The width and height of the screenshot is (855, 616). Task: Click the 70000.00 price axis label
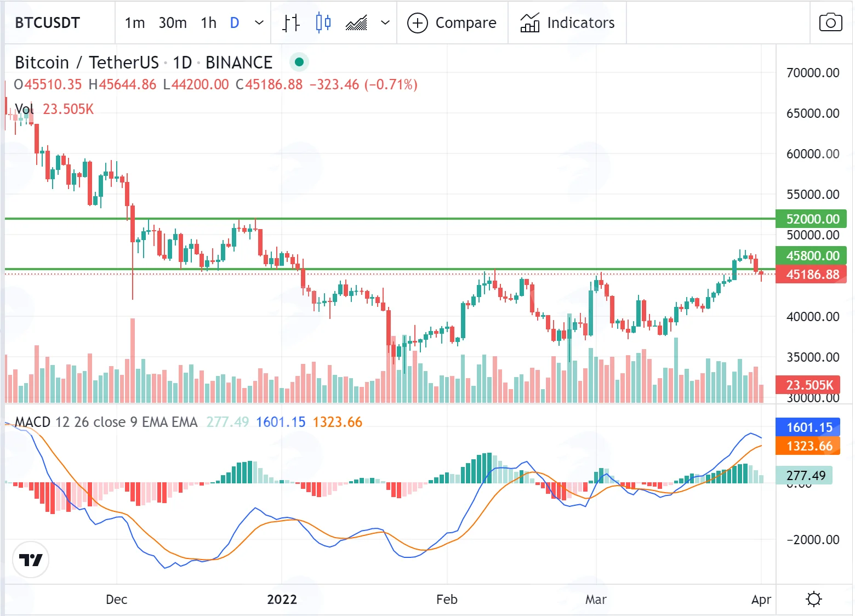(813, 72)
